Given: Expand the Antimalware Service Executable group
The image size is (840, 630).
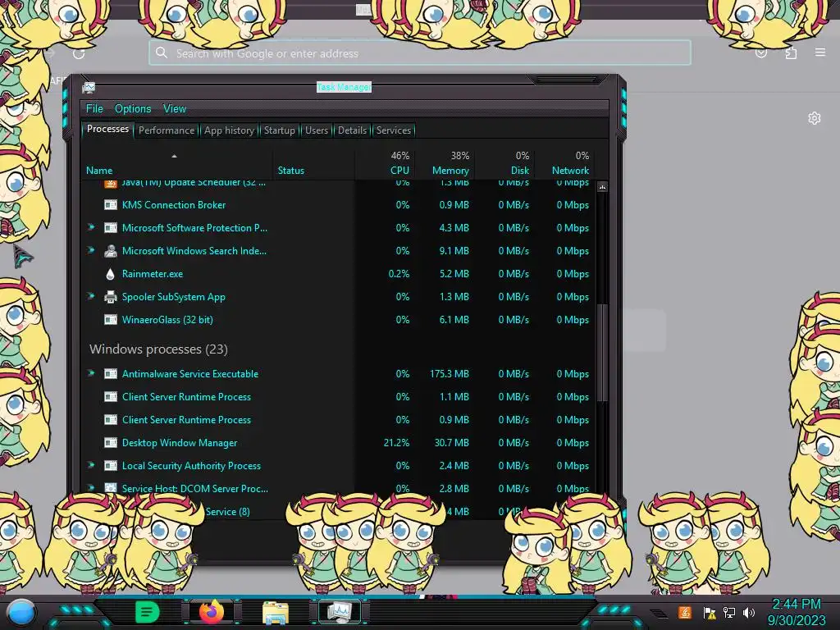Looking at the screenshot, I should (x=91, y=373).
